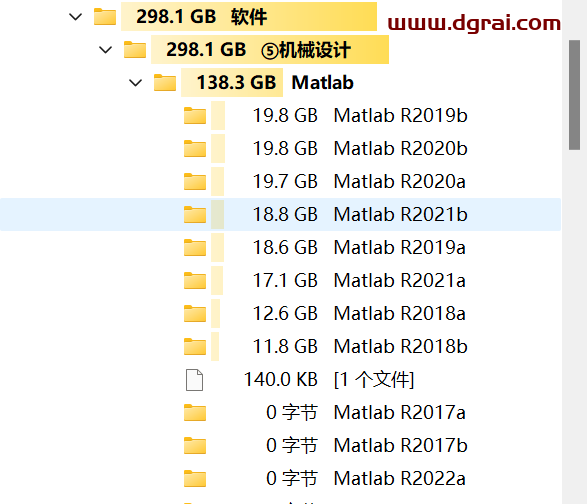The width and height of the screenshot is (587, 504).
Task: Click the vertical scrollbar thumb
Action: coord(574,95)
